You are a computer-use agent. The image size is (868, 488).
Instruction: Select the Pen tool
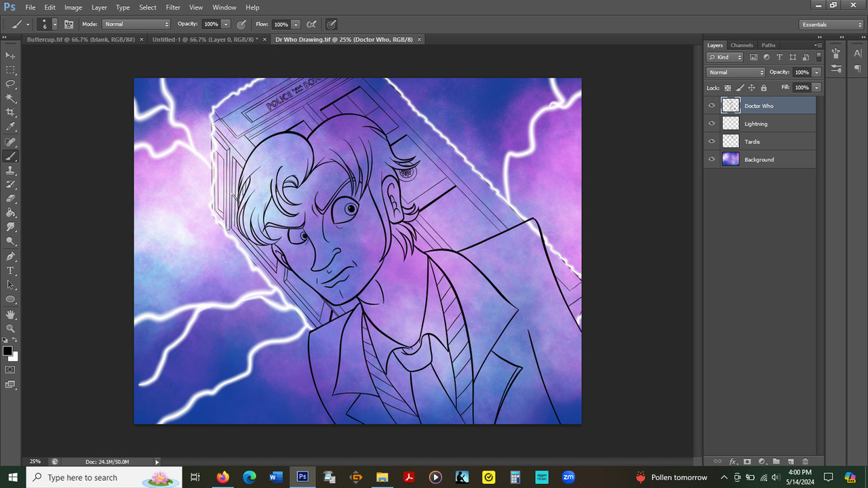pos(10,257)
